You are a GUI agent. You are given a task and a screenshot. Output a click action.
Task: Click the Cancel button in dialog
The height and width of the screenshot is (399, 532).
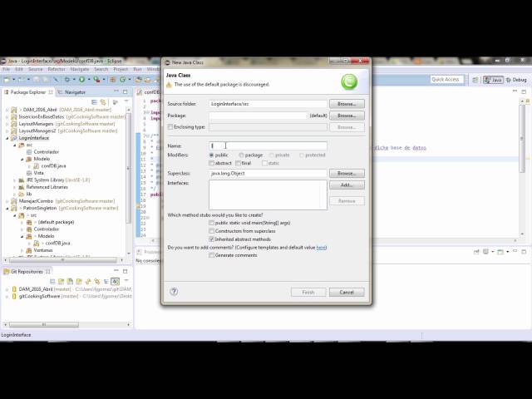pyautogui.click(x=347, y=292)
